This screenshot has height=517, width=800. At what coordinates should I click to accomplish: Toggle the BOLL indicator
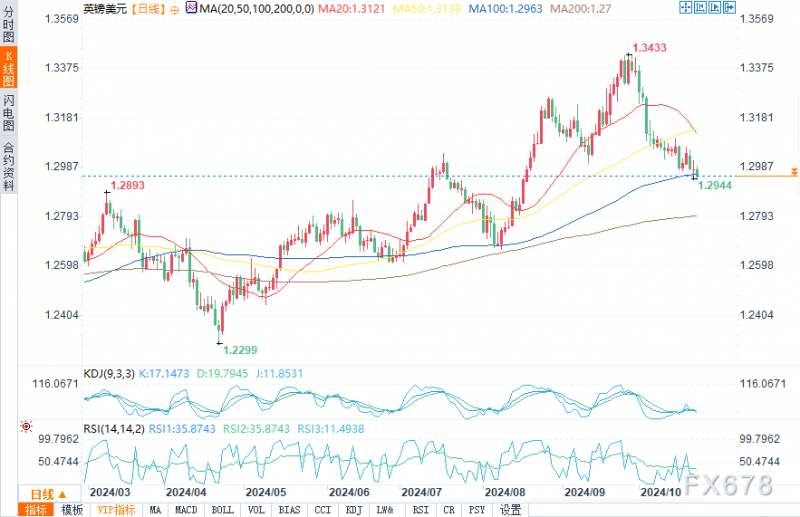tap(222, 510)
